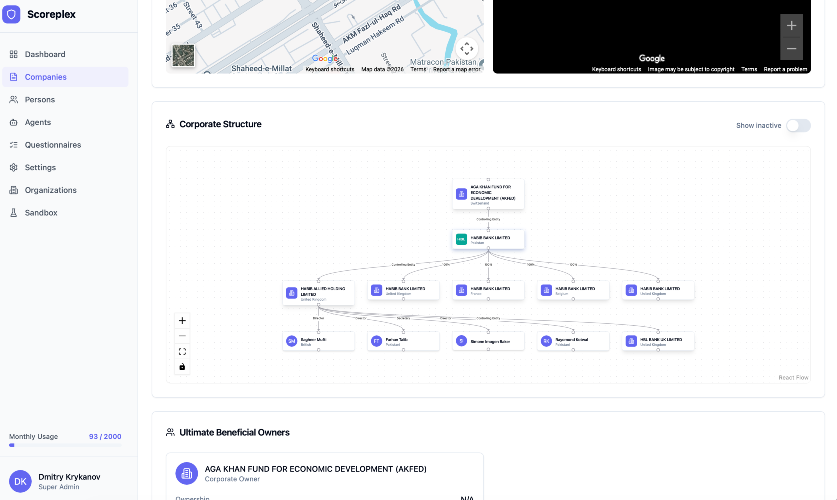Click Report a map error link
Image resolution: width=837 pixels, height=500 pixels.
pos(456,69)
